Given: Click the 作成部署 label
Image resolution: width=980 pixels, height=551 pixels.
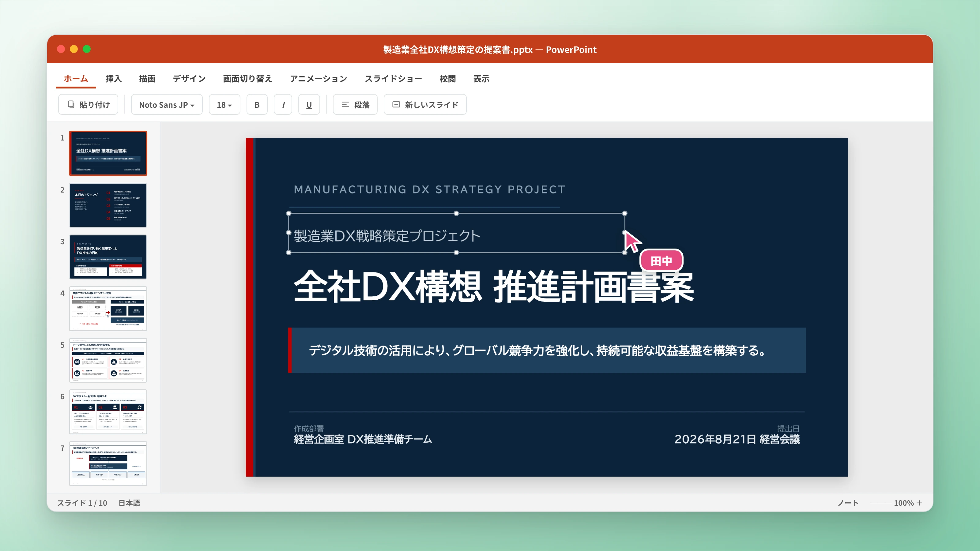Looking at the screenshot, I should [308, 429].
